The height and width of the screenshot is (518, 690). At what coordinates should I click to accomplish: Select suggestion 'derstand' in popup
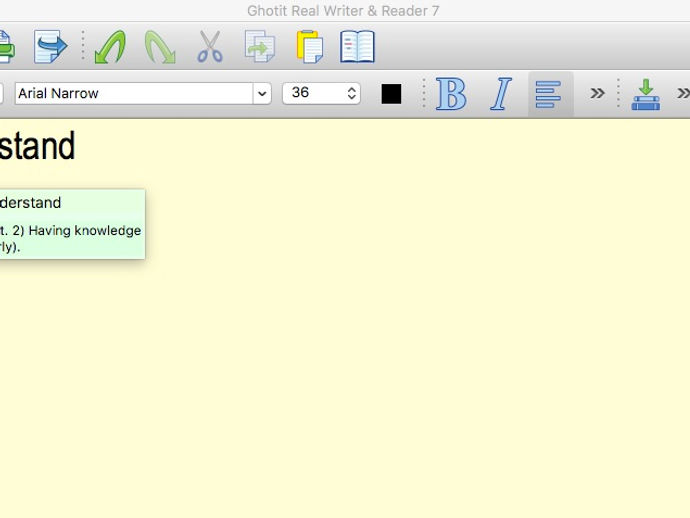tap(30, 203)
